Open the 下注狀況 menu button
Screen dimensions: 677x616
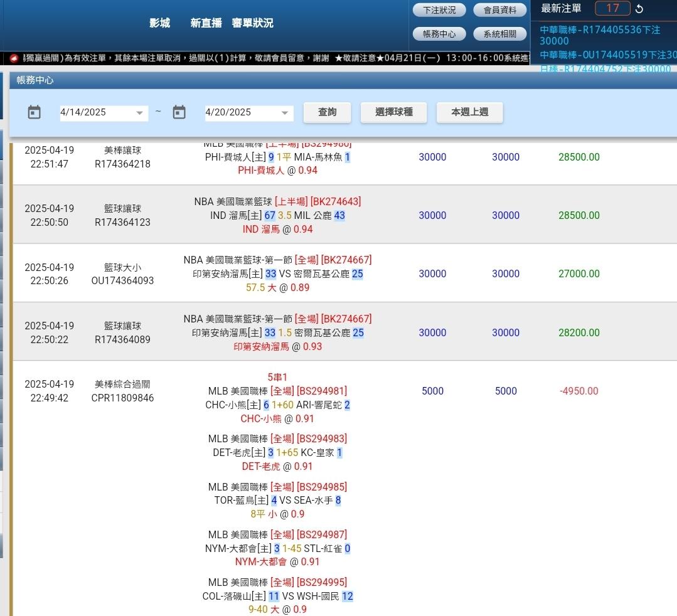coord(439,10)
